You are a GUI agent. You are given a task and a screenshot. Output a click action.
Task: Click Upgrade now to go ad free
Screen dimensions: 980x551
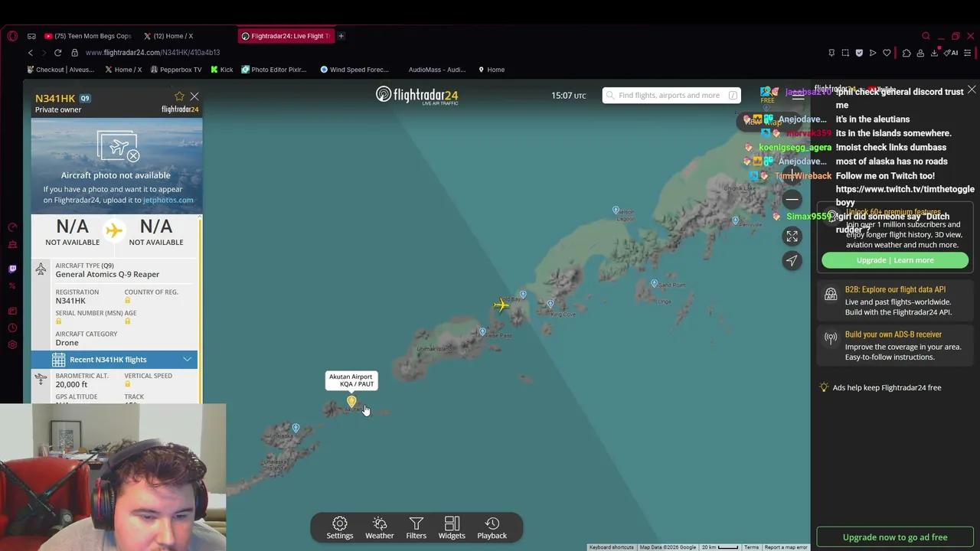pos(895,537)
